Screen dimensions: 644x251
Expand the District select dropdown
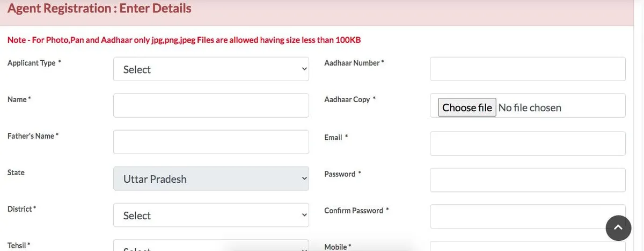click(x=211, y=216)
